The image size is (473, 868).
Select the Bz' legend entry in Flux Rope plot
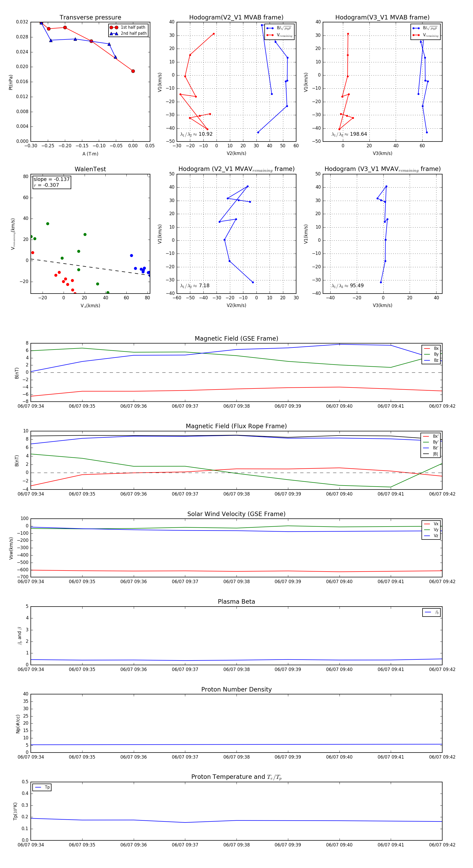pos(431,448)
